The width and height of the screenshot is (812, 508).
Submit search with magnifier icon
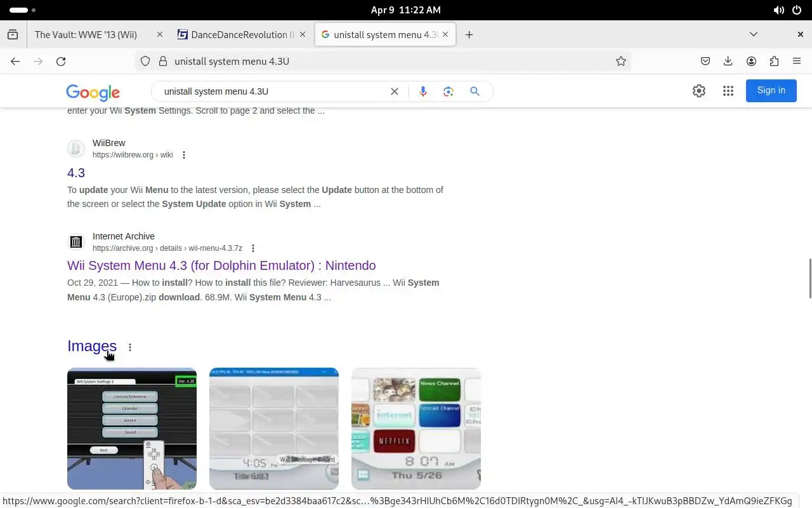point(475,91)
